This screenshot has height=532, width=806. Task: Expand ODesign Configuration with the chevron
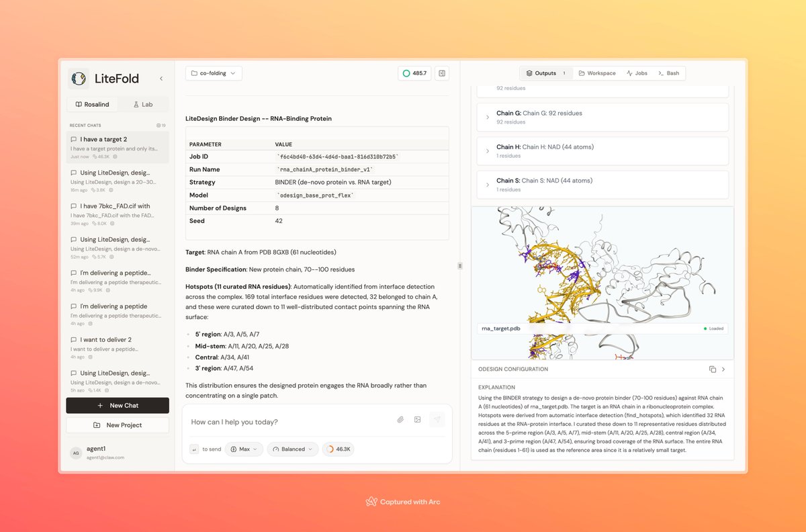pyautogui.click(x=723, y=369)
